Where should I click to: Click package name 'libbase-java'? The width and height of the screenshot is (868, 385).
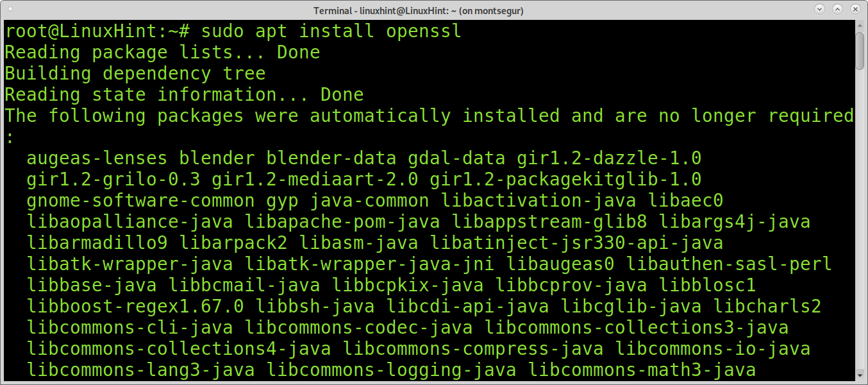tap(92, 285)
